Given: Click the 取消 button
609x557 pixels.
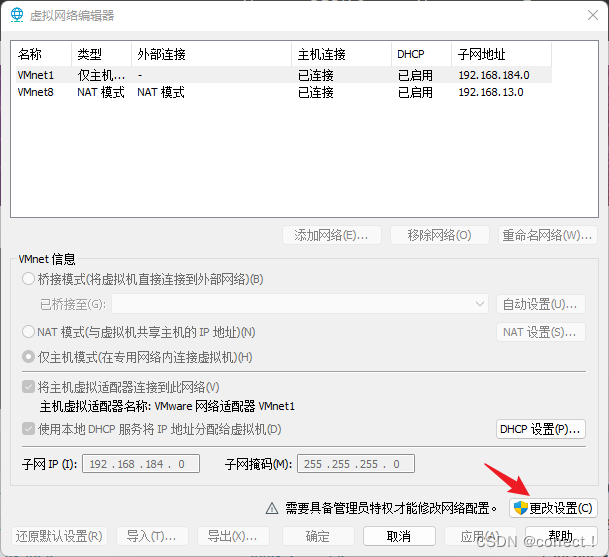Looking at the screenshot, I should click(x=399, y=536).
